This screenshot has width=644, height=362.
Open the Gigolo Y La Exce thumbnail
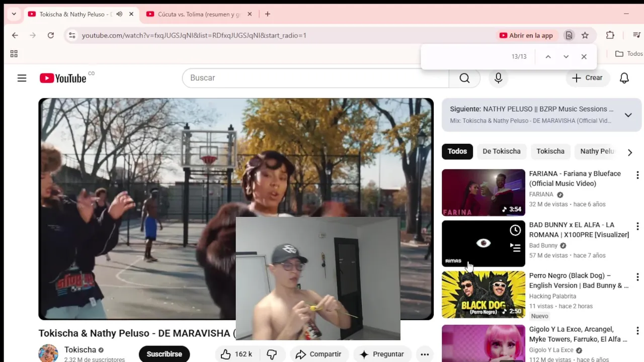(x=484, y=343)
